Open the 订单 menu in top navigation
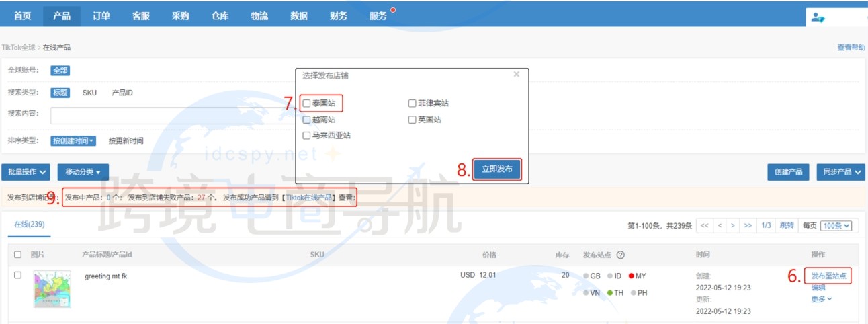 click(101, 16)
